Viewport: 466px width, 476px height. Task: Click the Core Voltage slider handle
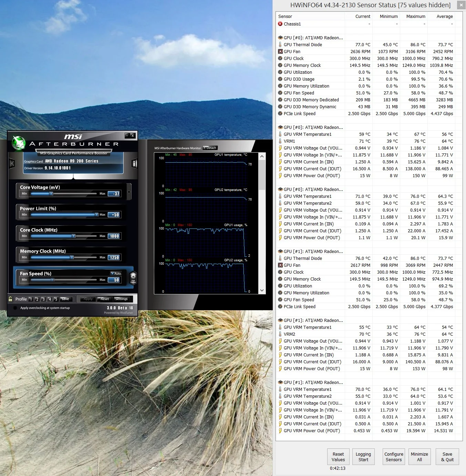click(51, 194)
